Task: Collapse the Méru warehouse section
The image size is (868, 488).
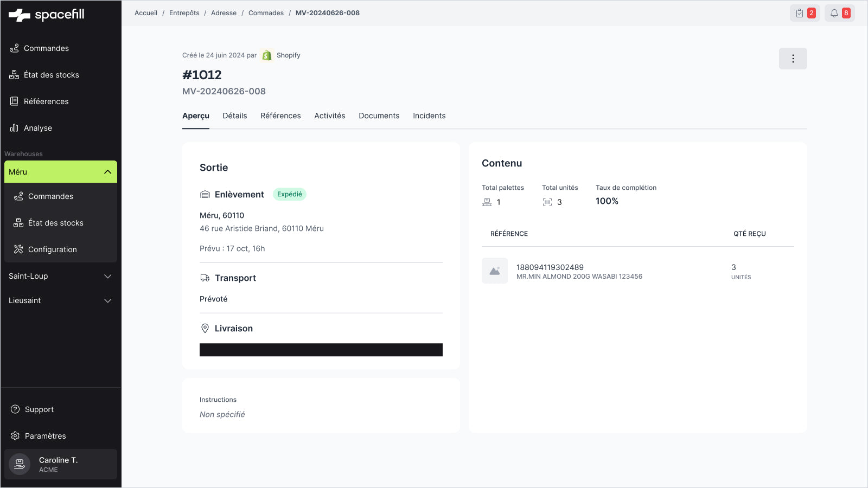Action: click(x=107, y=172)
